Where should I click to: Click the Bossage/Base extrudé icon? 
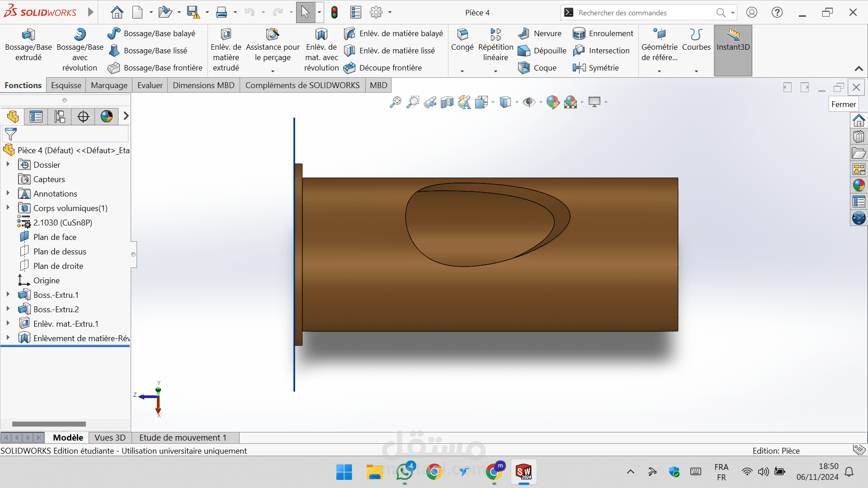28,35
